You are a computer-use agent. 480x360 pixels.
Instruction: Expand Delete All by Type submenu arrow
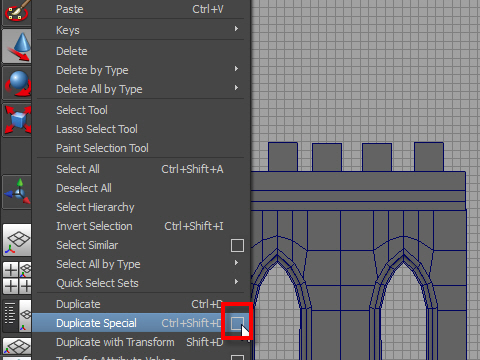pyautogui.click(x=236, y=88)
